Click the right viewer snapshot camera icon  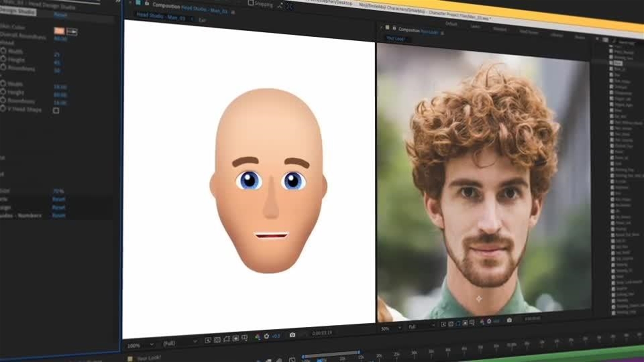coord(509,320)
